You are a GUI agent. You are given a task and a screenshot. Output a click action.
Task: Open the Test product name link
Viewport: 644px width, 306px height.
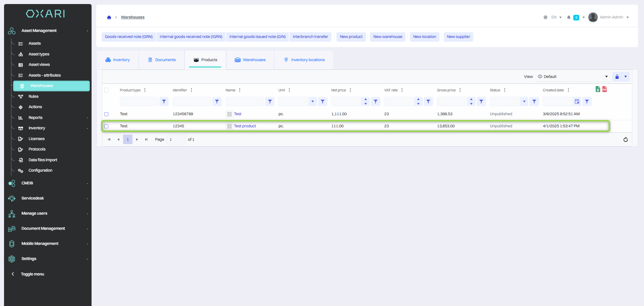[245, 126]
